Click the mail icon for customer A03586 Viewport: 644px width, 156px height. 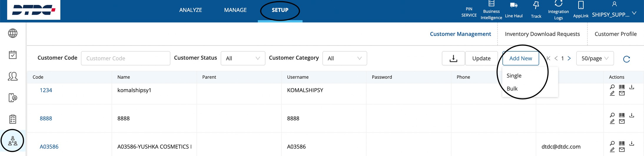click(x=622, y=150)
